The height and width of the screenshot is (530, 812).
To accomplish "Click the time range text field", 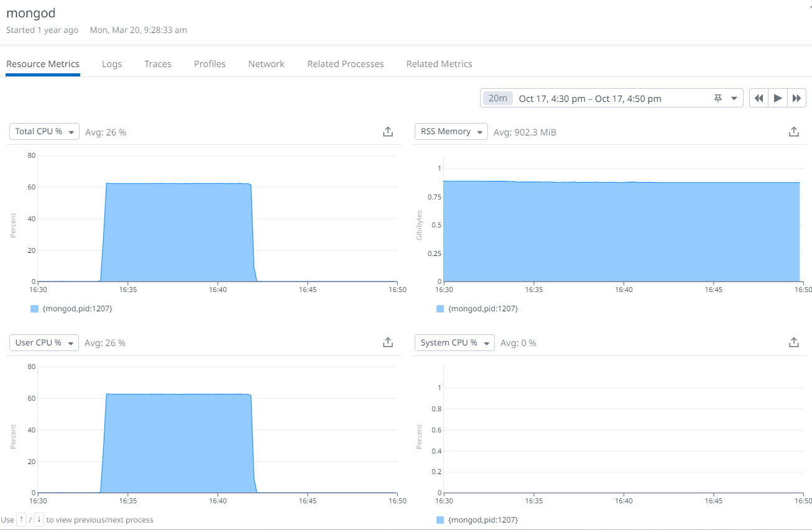I will (x=591, y=98).
